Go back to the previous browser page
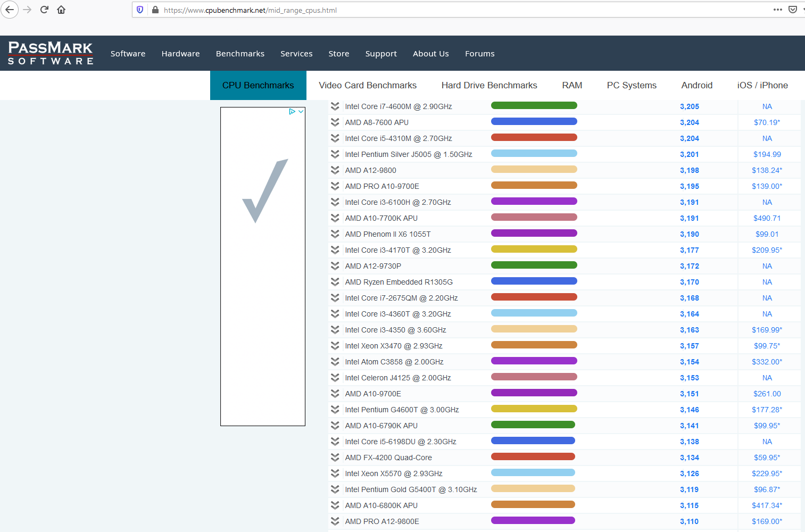Image resolution: width=805 pixels, height=532 pixels. [x=10, y=10]
